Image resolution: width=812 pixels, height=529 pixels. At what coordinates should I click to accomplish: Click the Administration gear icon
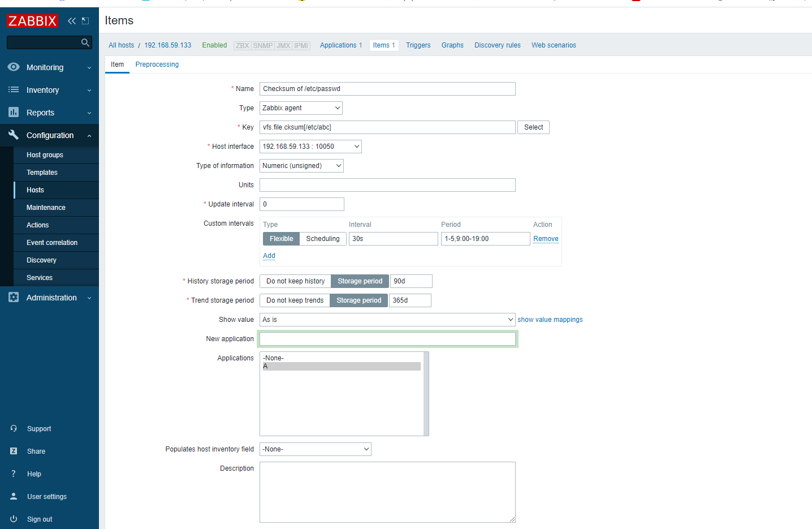(x=14, y=297)
